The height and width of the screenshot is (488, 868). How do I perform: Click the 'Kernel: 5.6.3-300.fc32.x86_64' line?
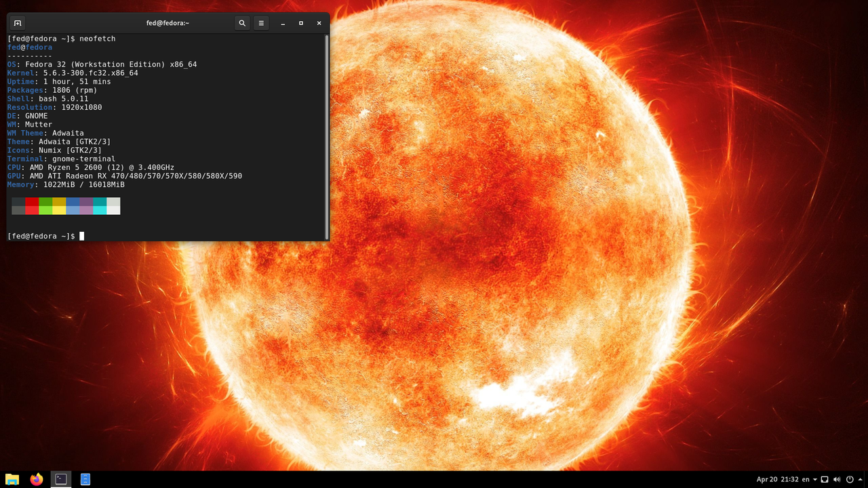pyautogui.click(x=73, y=73)
